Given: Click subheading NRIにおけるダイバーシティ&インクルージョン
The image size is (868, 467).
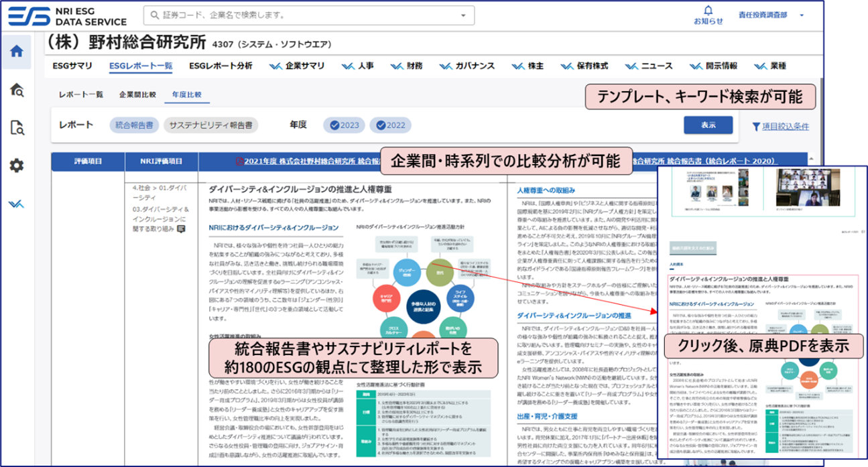Looking at the screenshot, I should tap(273, 227).
